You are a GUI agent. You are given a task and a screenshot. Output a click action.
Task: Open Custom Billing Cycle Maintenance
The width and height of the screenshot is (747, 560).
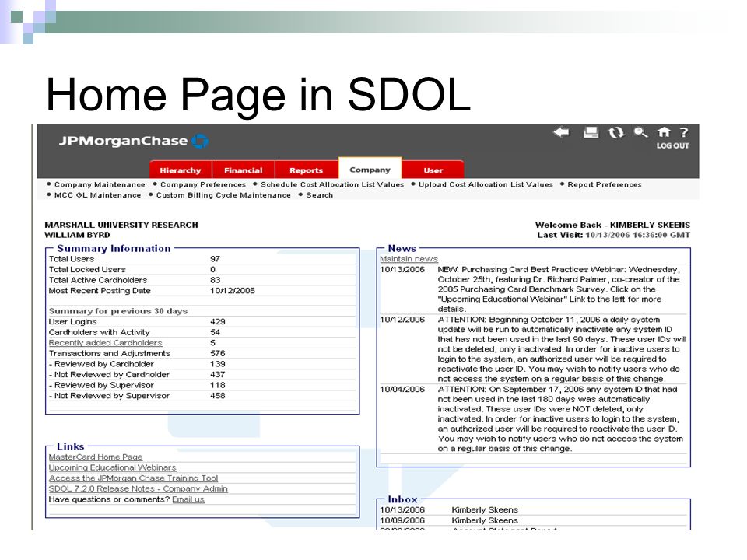coord(223,194)
